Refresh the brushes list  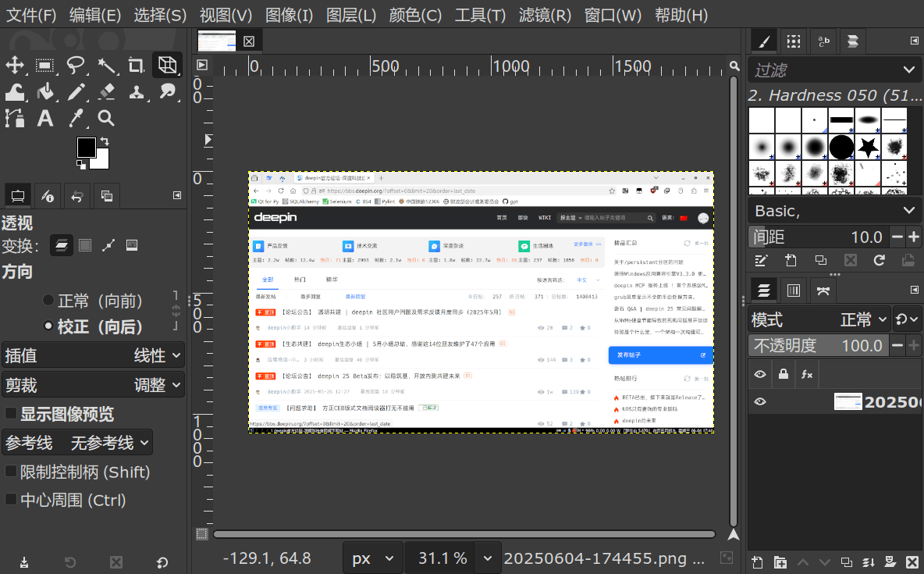[880, 260]
